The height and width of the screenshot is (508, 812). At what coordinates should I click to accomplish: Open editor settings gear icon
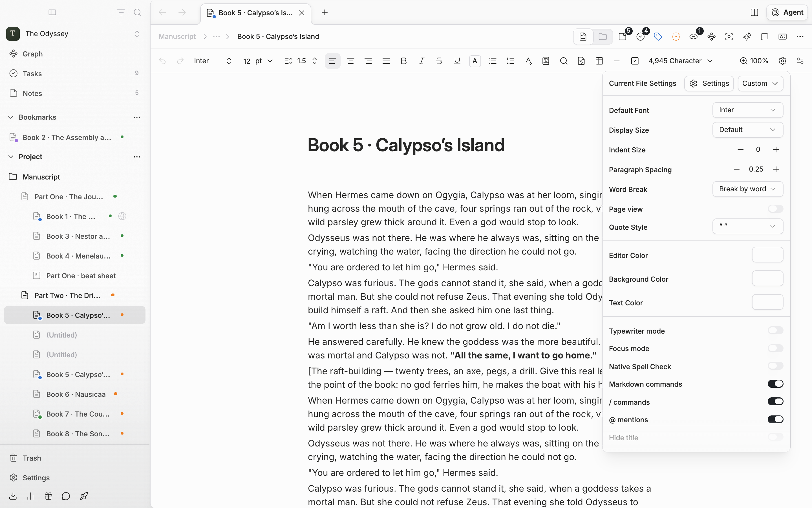[782, 61]
